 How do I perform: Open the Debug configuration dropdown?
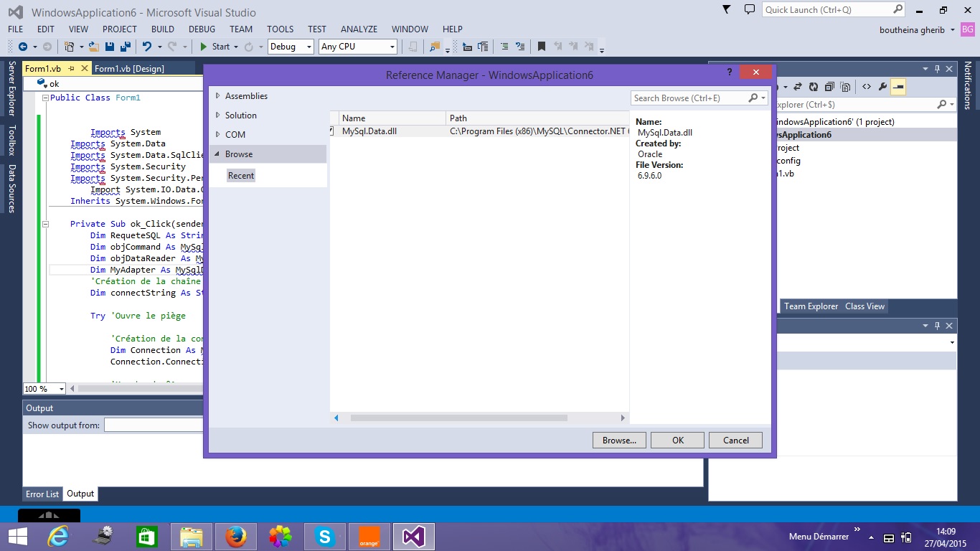309,47
